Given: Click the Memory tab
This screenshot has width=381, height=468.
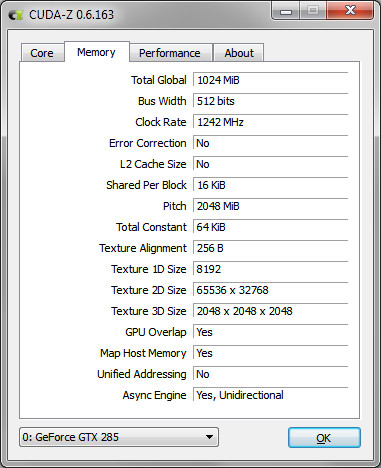Looking at the screenshot, I should [97, 52].
